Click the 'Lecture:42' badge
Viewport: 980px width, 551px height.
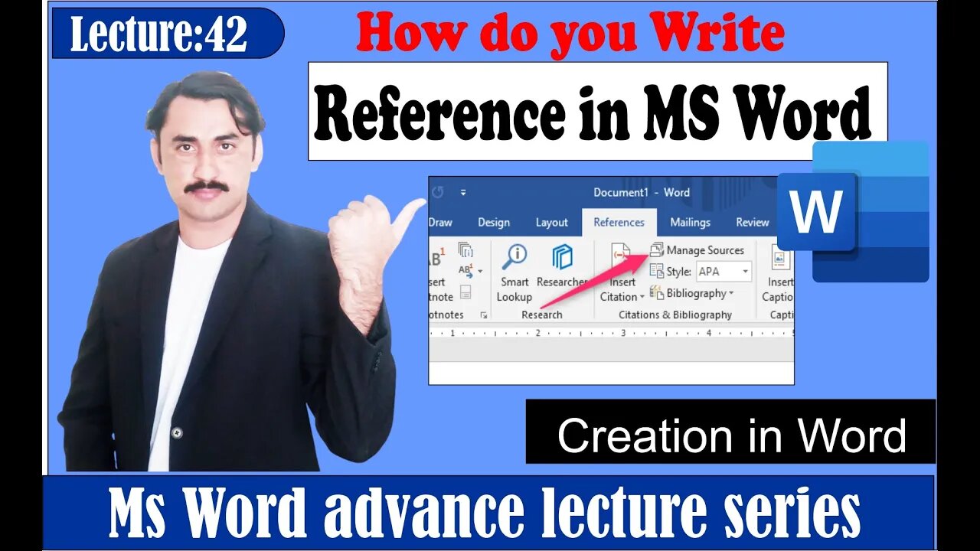(x=168, y=34)
